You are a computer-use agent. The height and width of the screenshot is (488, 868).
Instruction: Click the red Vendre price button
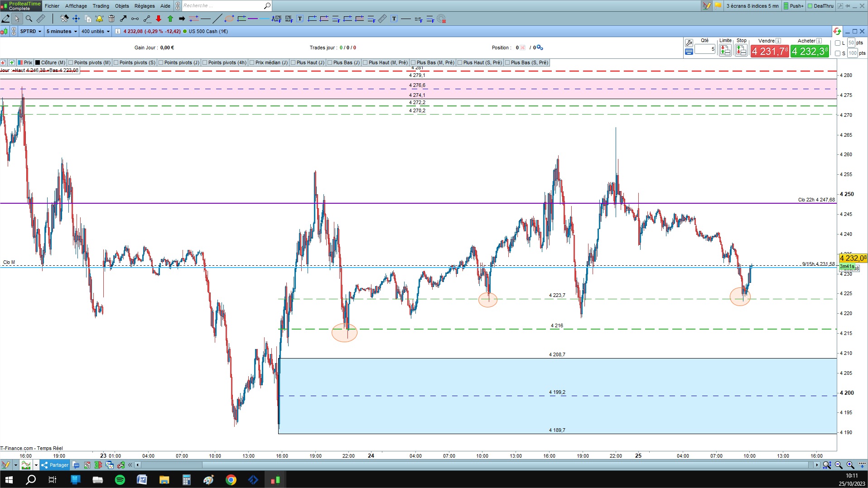[770, 51]
